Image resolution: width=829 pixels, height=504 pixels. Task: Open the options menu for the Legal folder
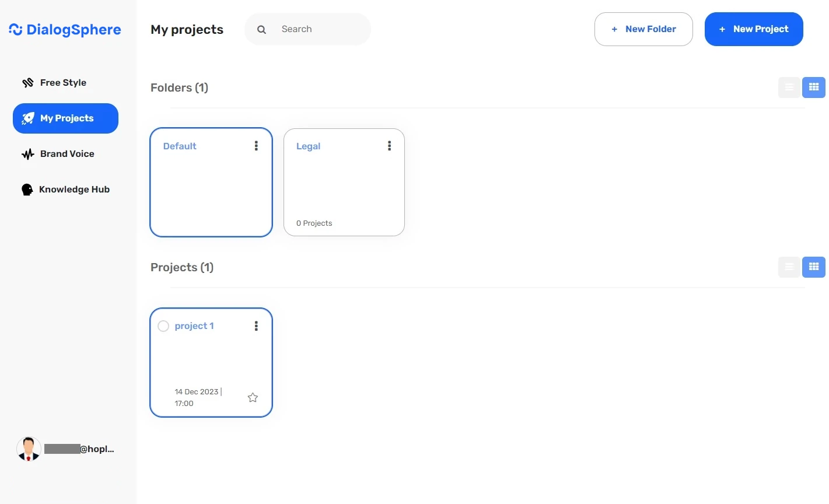coord(389,145)
